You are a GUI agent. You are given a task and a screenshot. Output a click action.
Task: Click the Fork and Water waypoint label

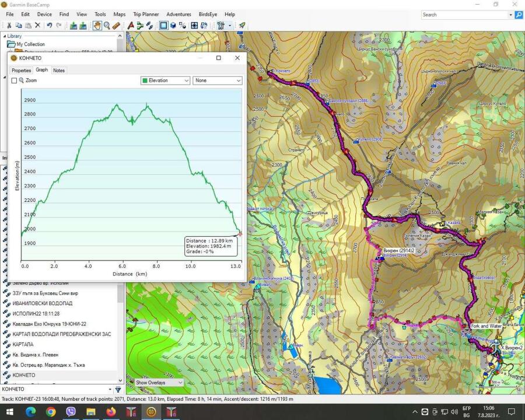(x=486, y=326)
